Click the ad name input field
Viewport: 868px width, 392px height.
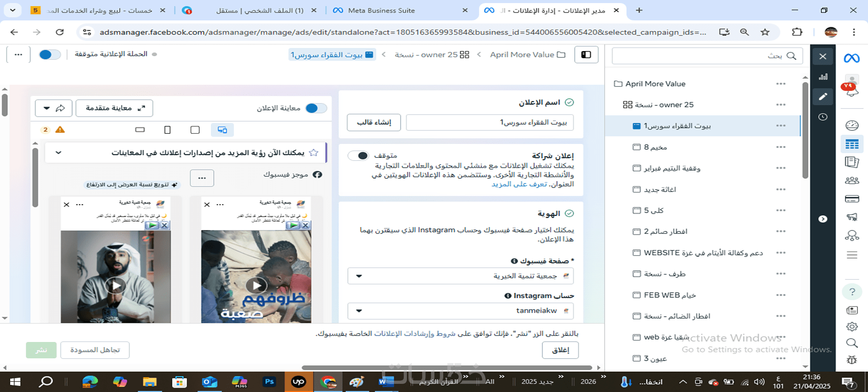tap(490, 122)
